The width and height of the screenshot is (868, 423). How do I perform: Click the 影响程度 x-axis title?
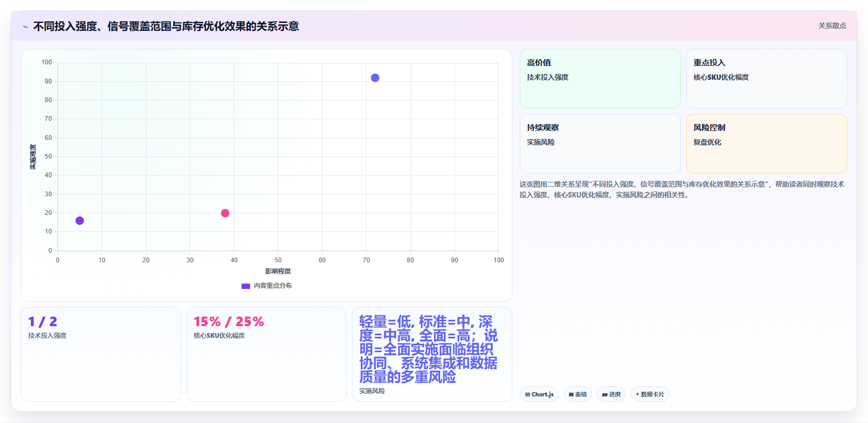[278, 271]
